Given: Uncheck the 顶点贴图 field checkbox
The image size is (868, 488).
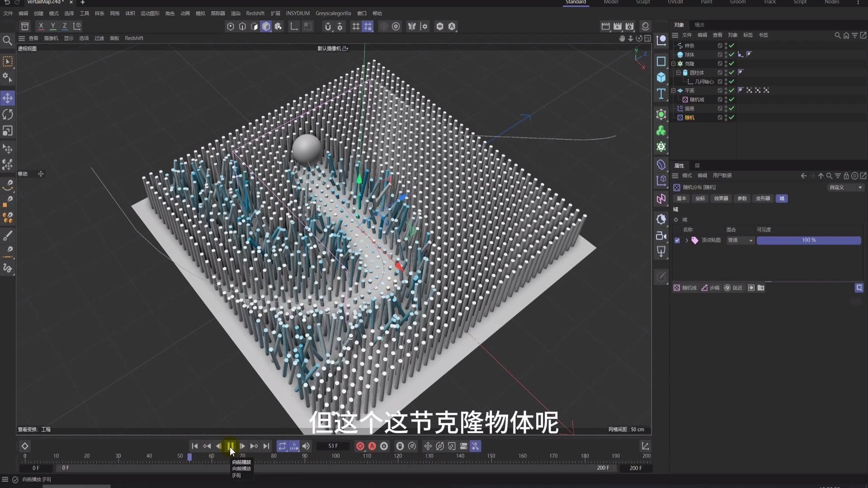Looking at the screenshot, I should [x=677, y=240].
